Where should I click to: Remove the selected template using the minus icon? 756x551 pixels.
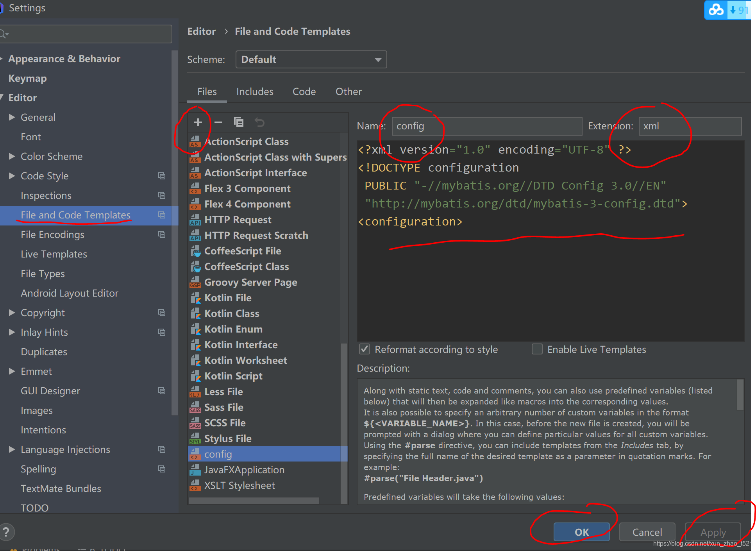(x=218, y=122)
